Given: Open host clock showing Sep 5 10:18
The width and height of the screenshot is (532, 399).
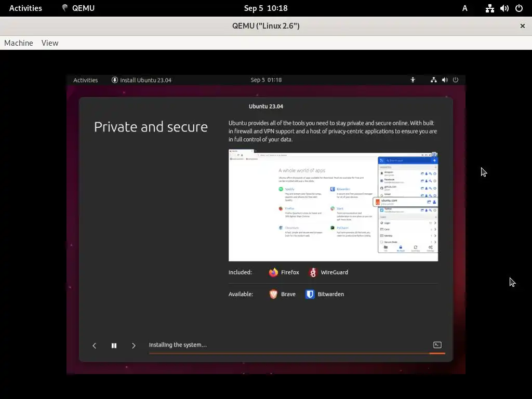Looking at the screenshot, I should point(265,8).
